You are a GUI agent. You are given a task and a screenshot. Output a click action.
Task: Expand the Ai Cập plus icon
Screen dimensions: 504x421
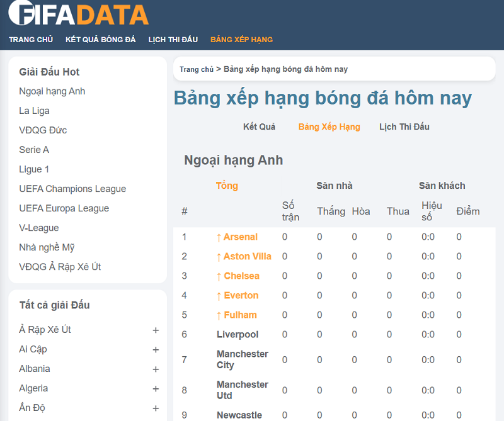[x=156, y=350]
